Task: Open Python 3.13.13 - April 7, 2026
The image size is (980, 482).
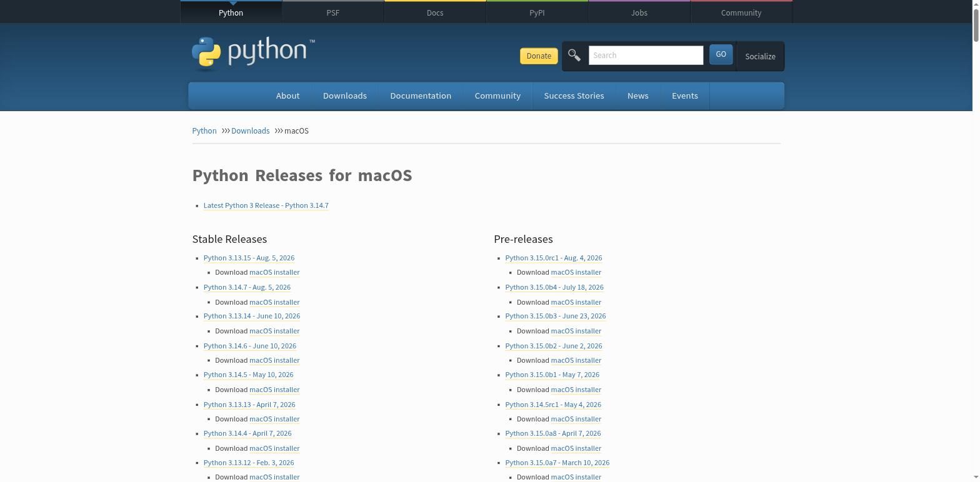Action: coord(249,405)
